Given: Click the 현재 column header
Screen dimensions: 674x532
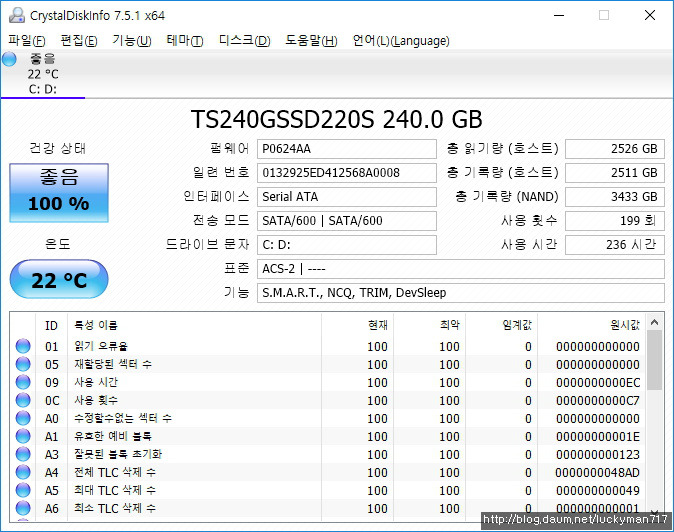Looking at the screenshot, I should click(x=357, y=325).
